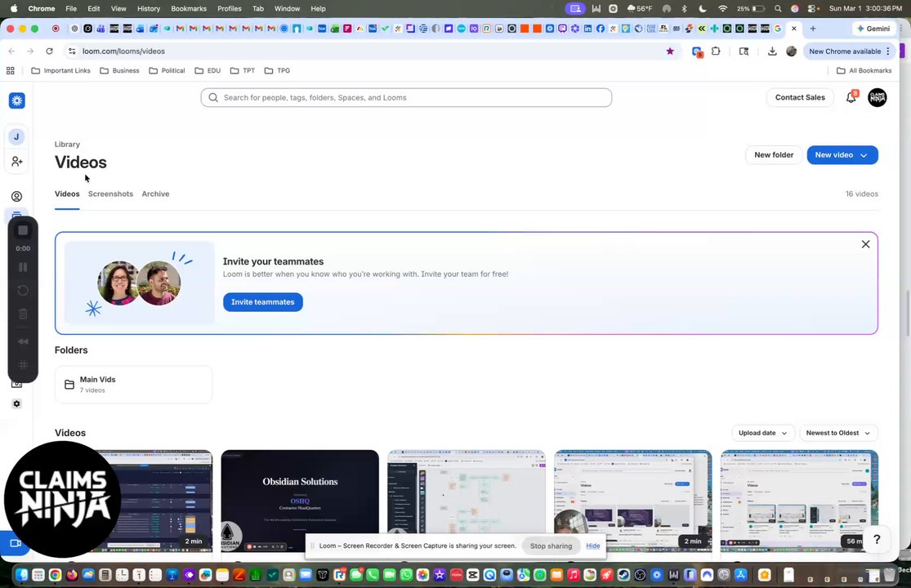Open the Chrome extensions puzzle icon
This screenshot has width=911, height=588.
[716, 51]
